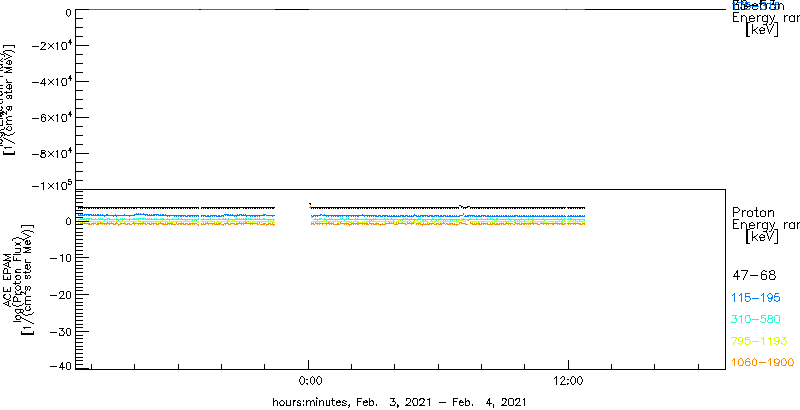Select the yellow 795-1193 legend entry

click(x=760, y=341)
